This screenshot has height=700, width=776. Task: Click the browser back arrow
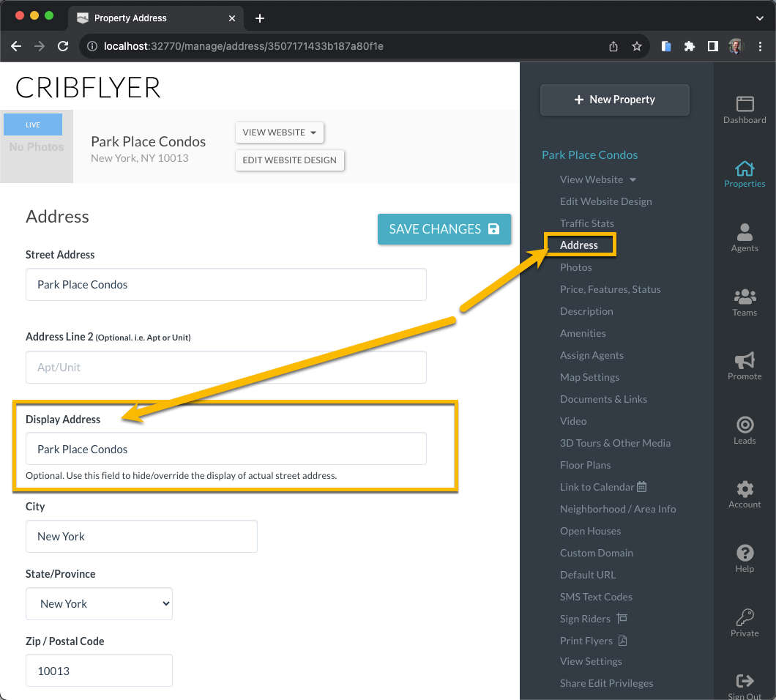(x=16, y=46)
